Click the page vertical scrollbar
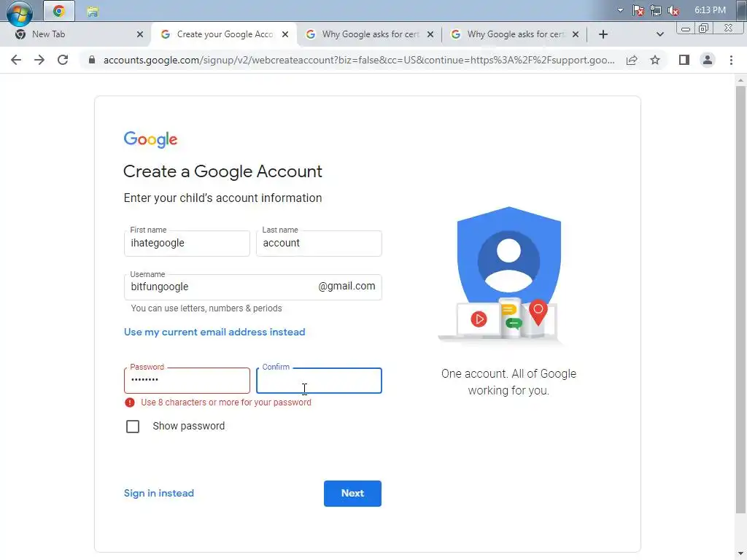Viewport: 747px width, 560px height. tap(740, 300)
